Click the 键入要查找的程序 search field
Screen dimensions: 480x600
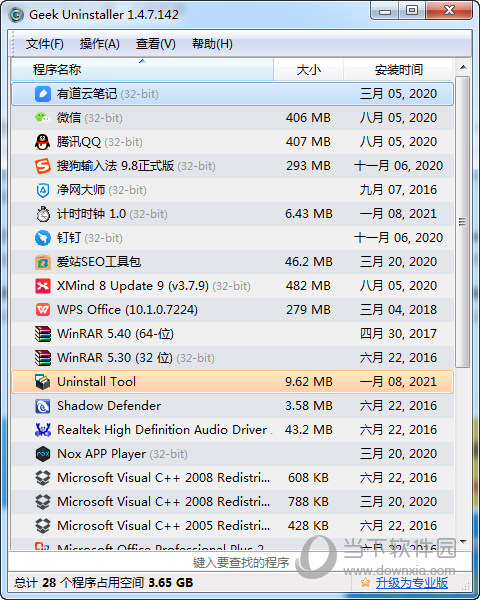point(240,562)
